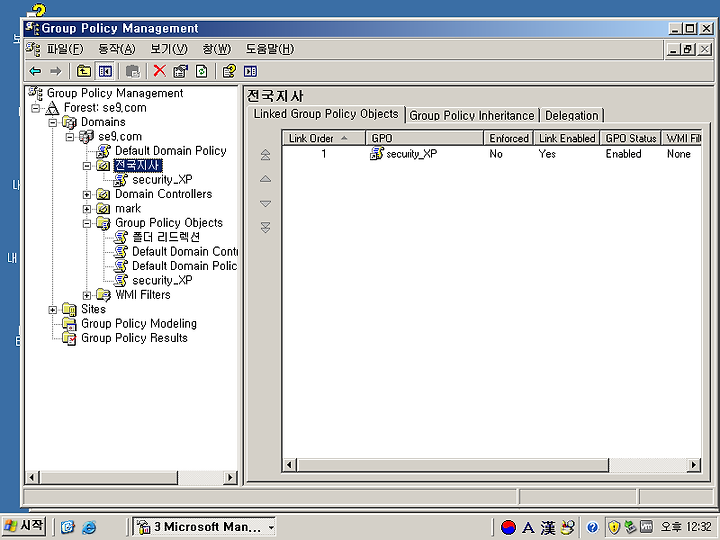Click the MMC icon in the menu bar
This screenshot has height=540, width=720.
[33, 49]
